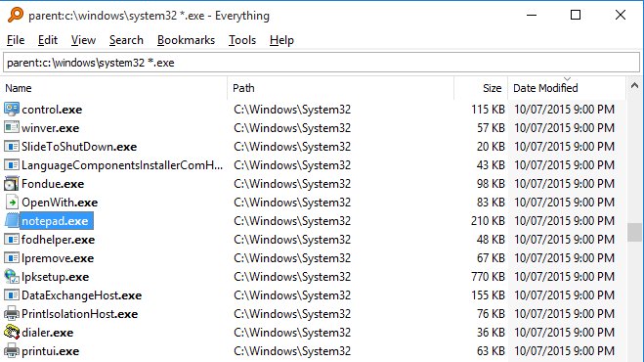Select the winver.exe file name

click(x=51, y=128)
